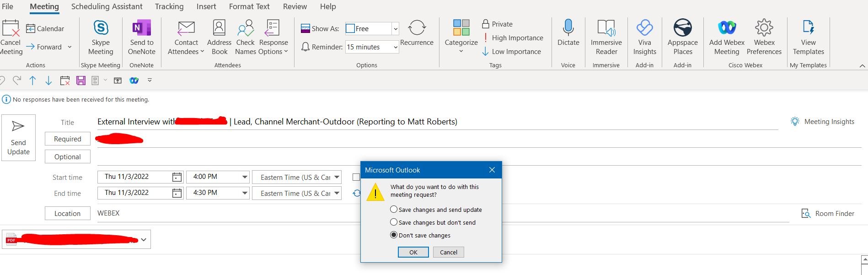Select 'Don't save changes' radio button
This screenshot has width=868, height=275.
394,235
